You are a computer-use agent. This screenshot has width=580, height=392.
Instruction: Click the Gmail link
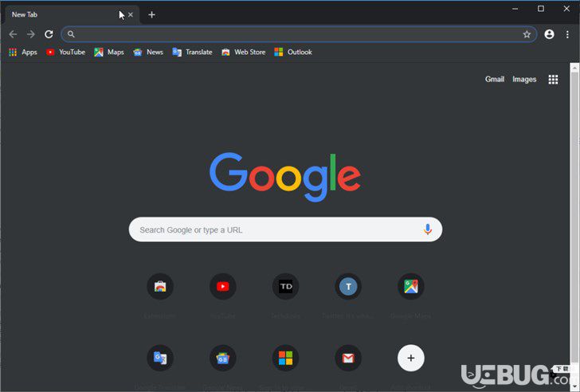495,79
